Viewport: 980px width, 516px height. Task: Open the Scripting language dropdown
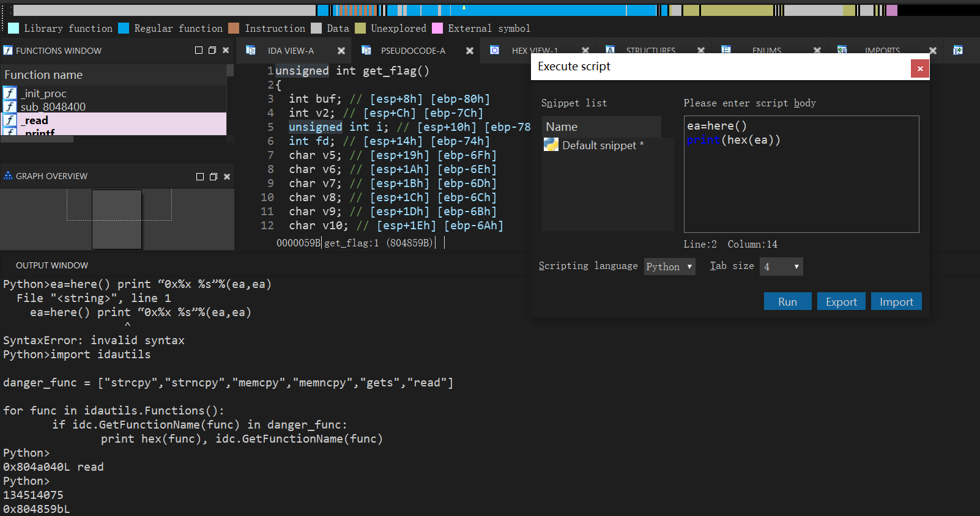pyautogui.click(x=669, y=267)
